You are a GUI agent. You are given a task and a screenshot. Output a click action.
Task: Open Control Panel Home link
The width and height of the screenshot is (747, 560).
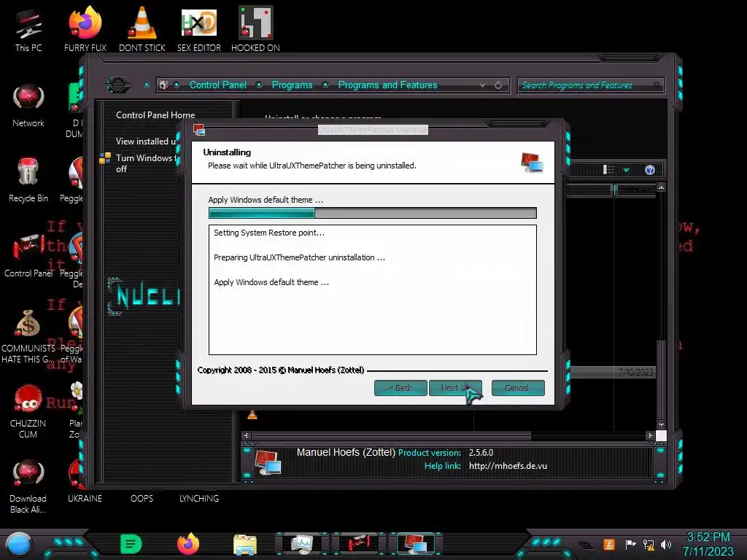155,114
